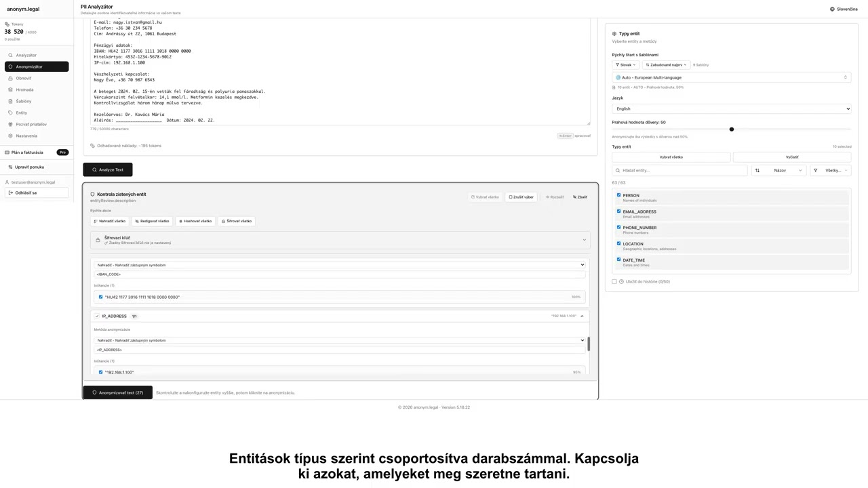Click Zrušiť výber button
The width and height of the screenshot is (868, 488).
pos(521,197)
